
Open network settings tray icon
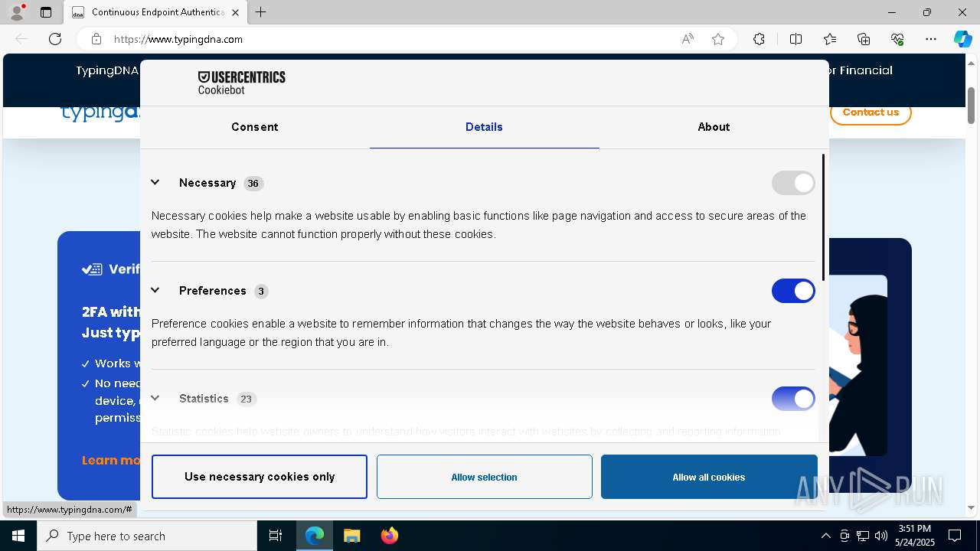pyautogui.click(x=863, y=536)
